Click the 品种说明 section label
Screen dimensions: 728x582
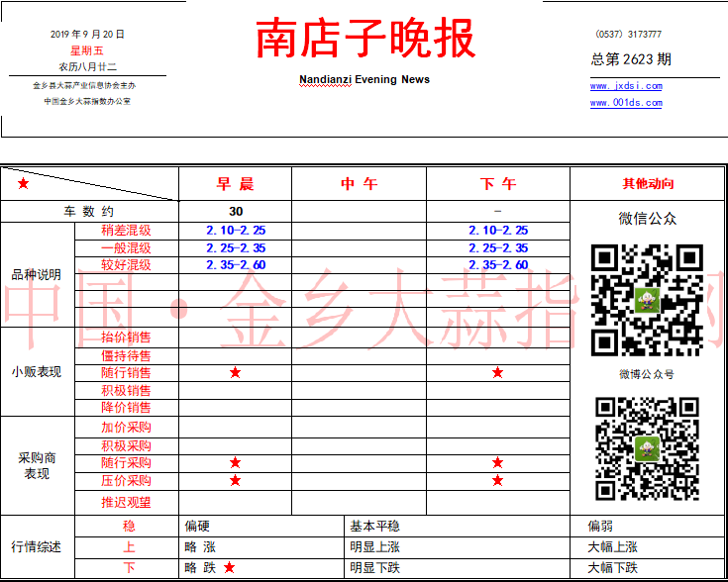[37, 275]
